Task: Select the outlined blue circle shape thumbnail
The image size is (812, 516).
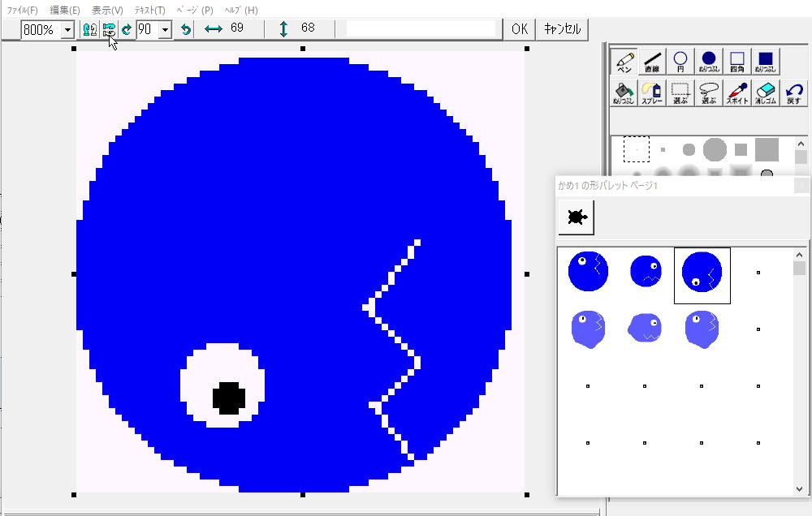Action: 702,275
